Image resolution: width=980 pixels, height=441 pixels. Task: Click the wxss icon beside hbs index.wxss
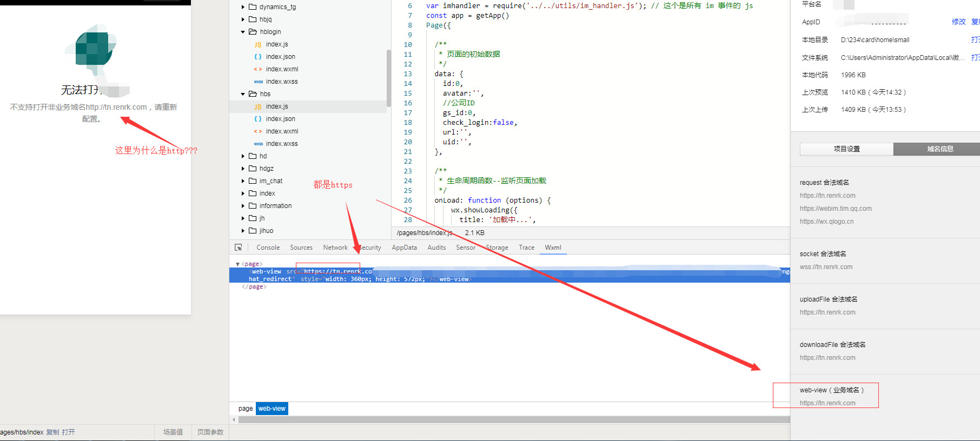258,144
